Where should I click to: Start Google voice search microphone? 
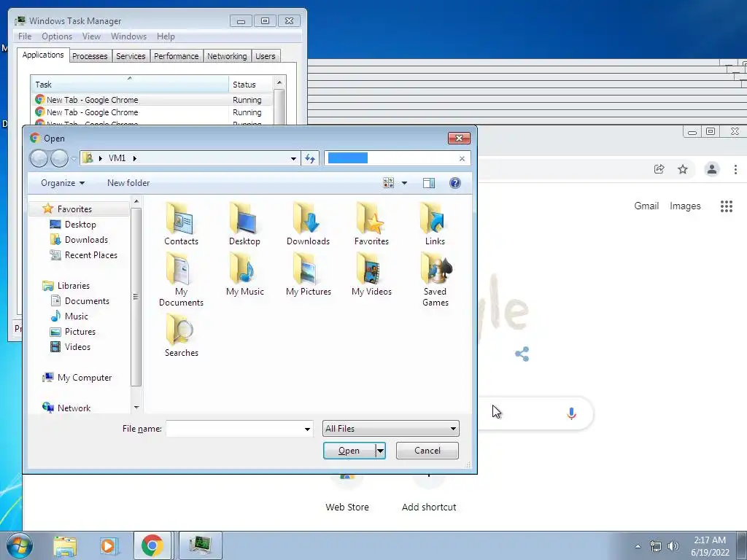click(x=571, y=413)
